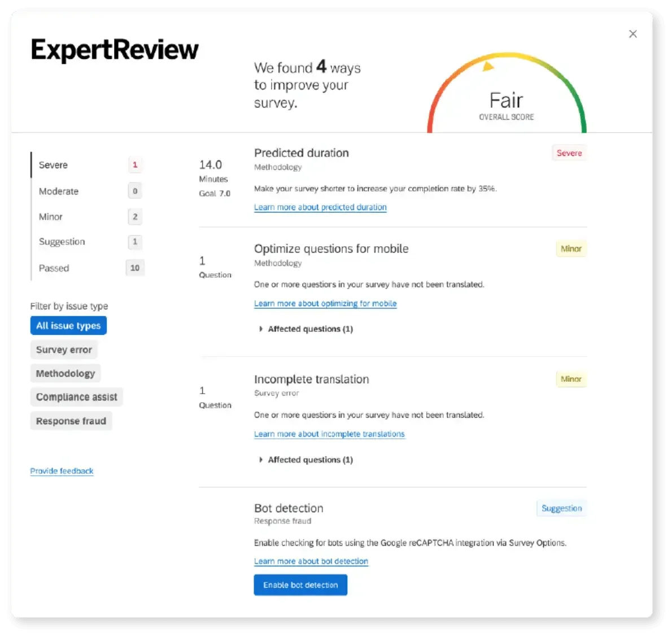Click the Minor badge on Incomplete translation
Image resolution: width=672 pixels, height=637 pixels.
click(571, 379)
